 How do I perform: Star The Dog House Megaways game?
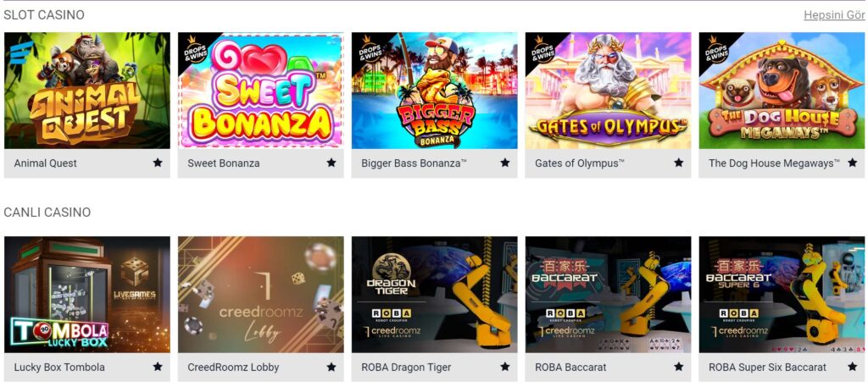click(853, 163)
